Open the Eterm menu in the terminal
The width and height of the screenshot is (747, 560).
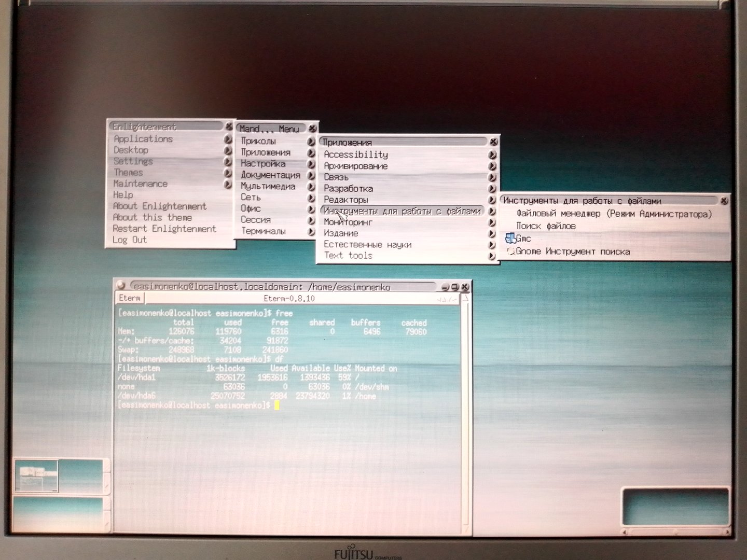130,298
